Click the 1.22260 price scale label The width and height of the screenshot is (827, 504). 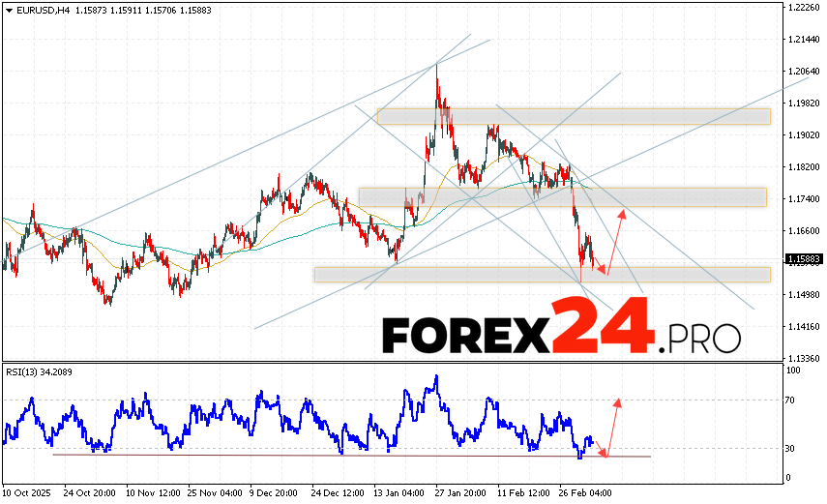[802, 8]
